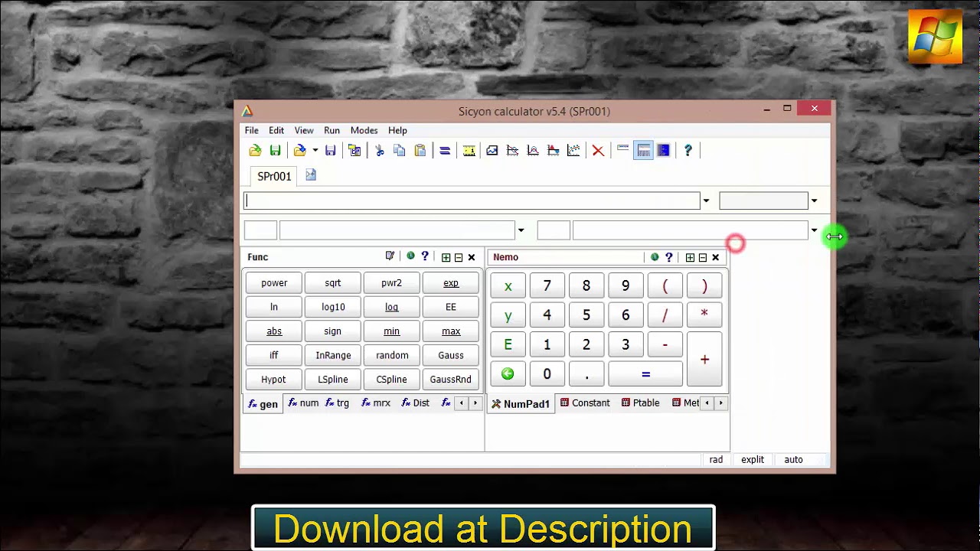Open dropdown arrow beside blue folder icon
This screenshot has width=980, height=551.
pos(315,151)
